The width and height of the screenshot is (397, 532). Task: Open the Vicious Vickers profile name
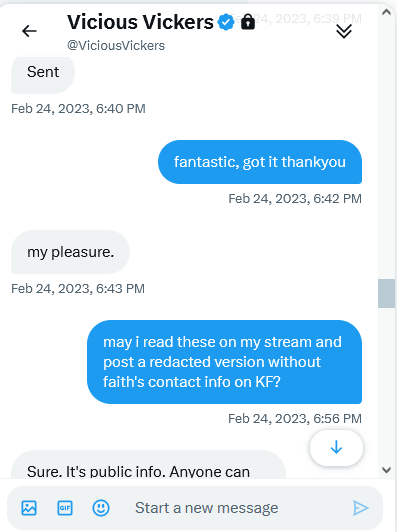(140, 22)
